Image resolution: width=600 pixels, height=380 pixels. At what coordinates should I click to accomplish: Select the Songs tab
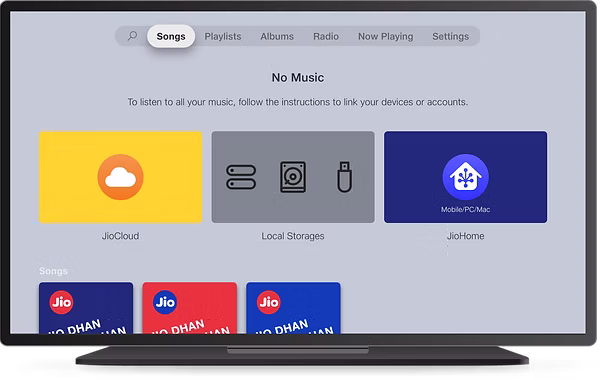171,36
